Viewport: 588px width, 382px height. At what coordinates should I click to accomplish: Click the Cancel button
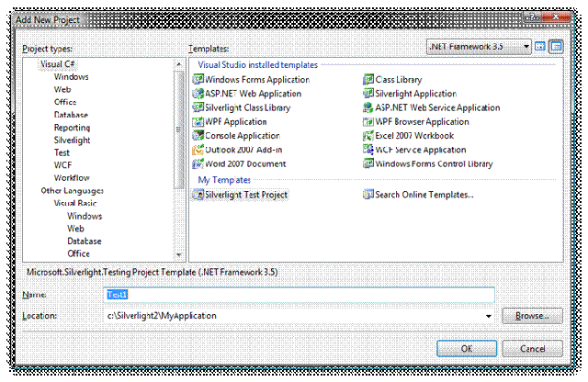(533, 349)
